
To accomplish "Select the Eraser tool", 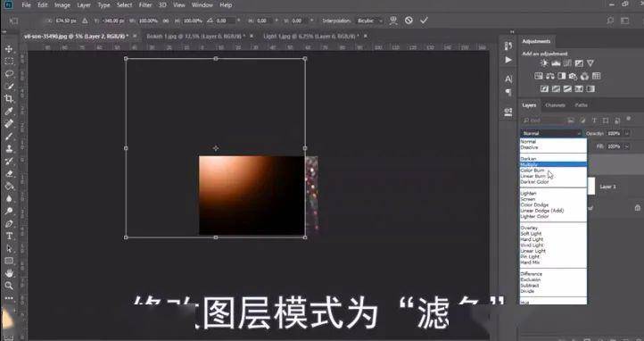I will pyautogui.click(x=9, y=174).
